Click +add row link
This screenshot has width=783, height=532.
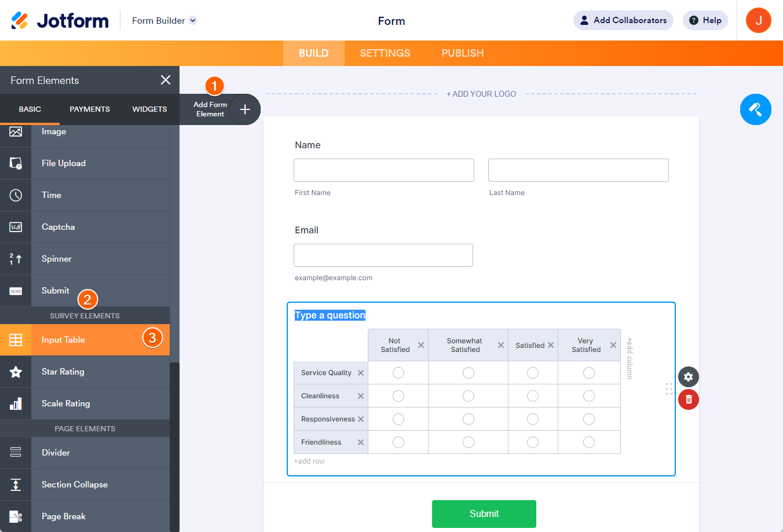click(309, 461)
